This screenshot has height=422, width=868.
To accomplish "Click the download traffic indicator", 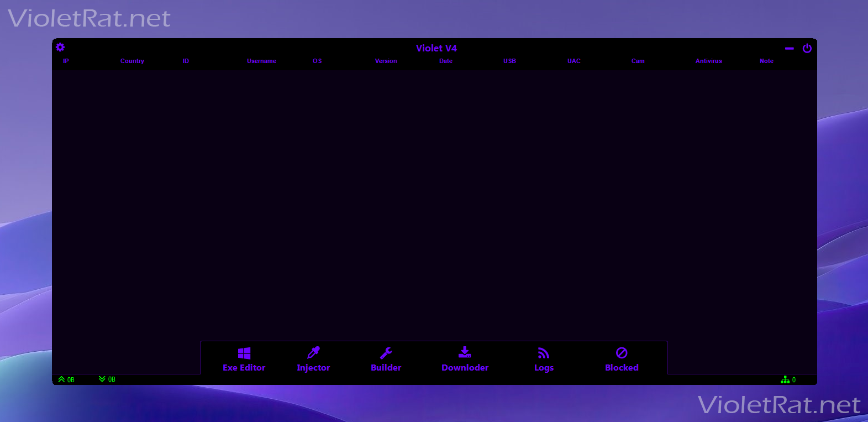I will (107, 379).
